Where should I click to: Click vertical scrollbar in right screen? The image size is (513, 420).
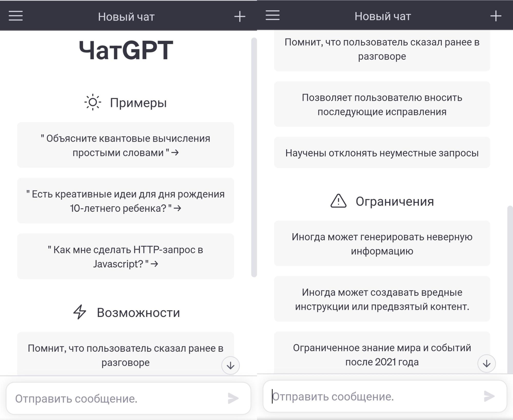pyautogui.click(x=510, y=289)
